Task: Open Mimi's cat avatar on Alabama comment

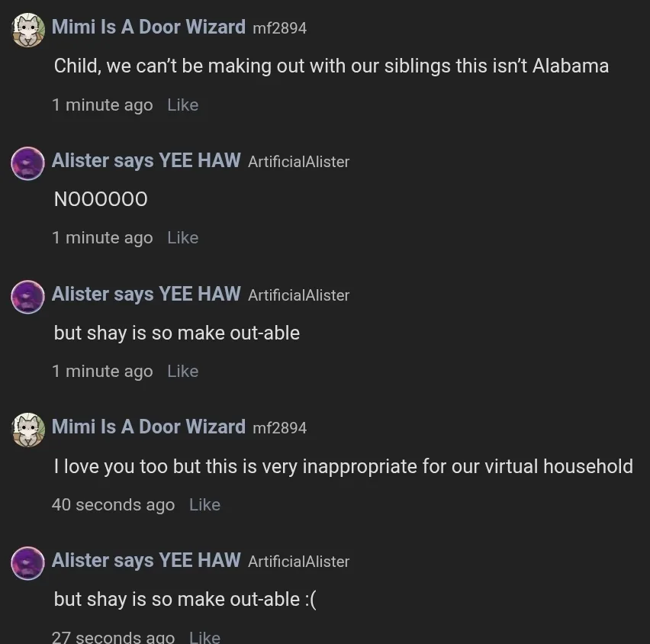Action: 27,30
